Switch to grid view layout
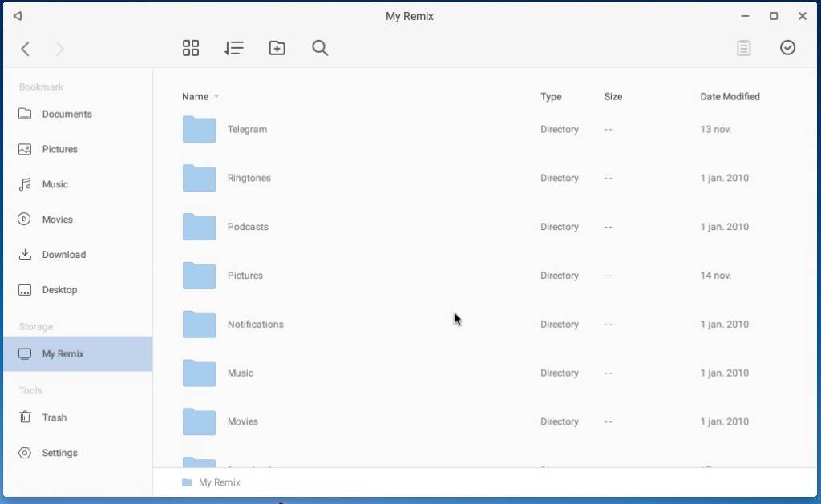821x504 pixels. pyautogui.click(x=191, y=48)
